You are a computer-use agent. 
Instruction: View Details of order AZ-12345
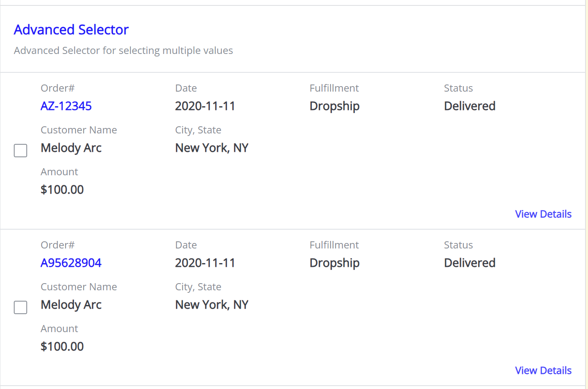point(543,214)
